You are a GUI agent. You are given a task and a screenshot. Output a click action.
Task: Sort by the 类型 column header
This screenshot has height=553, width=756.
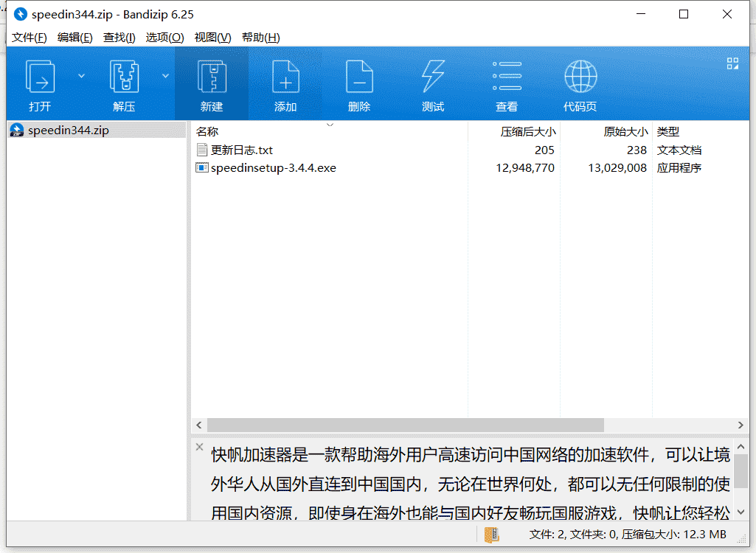pyautogui.click(x=701, y=132)
